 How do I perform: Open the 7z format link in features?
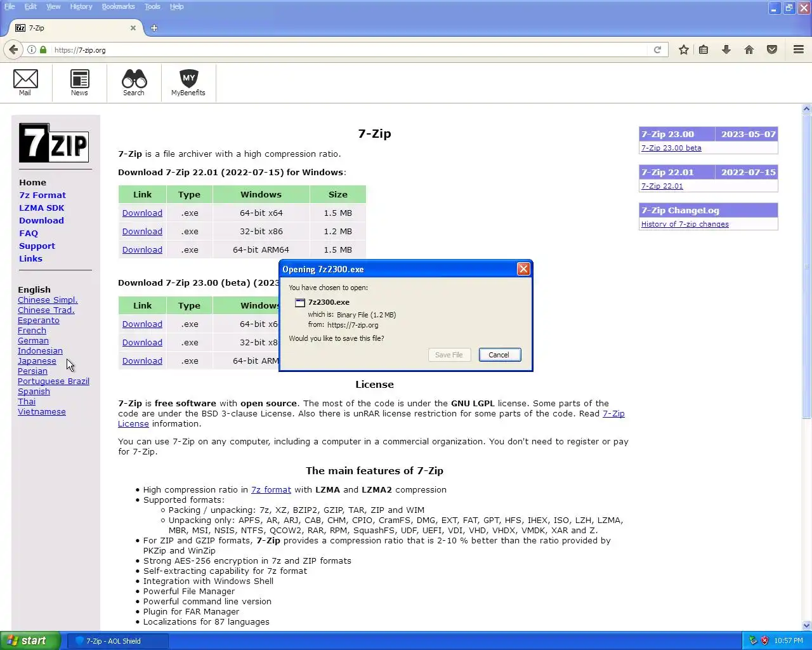(x=271, y=490)
